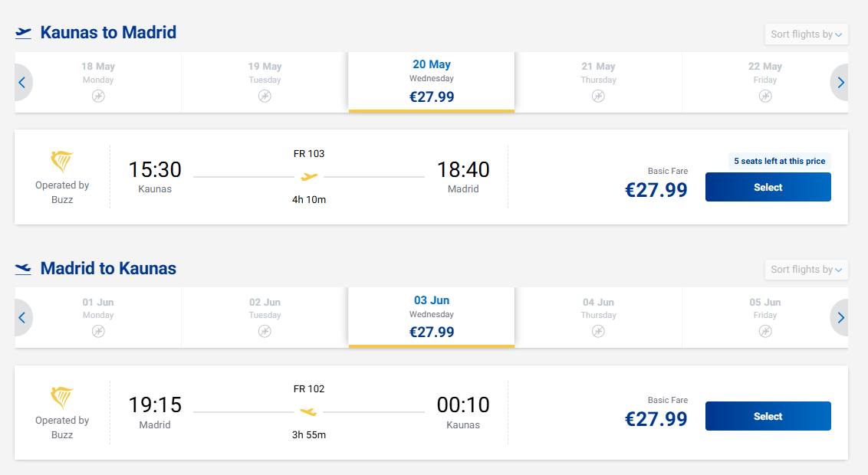Open the outbound Sort flights by dropdown
The width and height of the screenshot is (868, 475).
807,34
